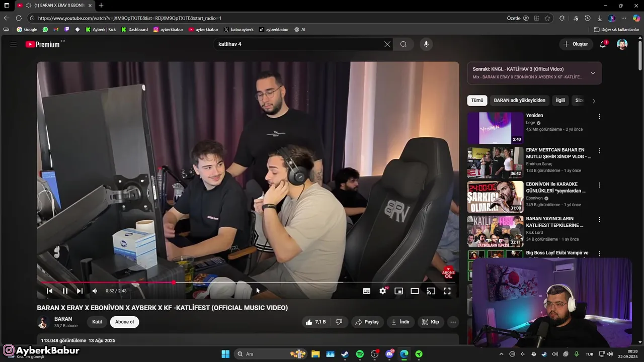The image size is (644, 362).
Task: Open options for Yeniden video
Action: [599, 116]
